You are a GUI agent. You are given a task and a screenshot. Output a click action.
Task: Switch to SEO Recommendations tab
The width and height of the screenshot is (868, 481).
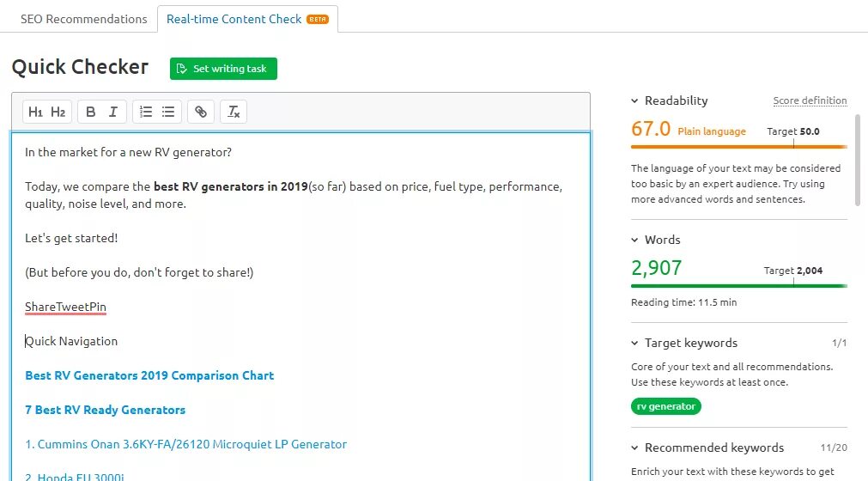point(84,19)
